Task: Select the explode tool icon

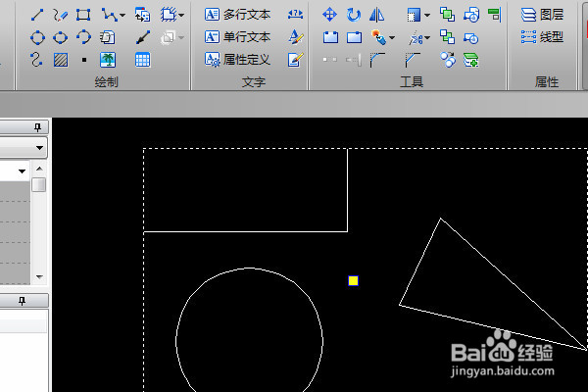Action: pos(378,37)
